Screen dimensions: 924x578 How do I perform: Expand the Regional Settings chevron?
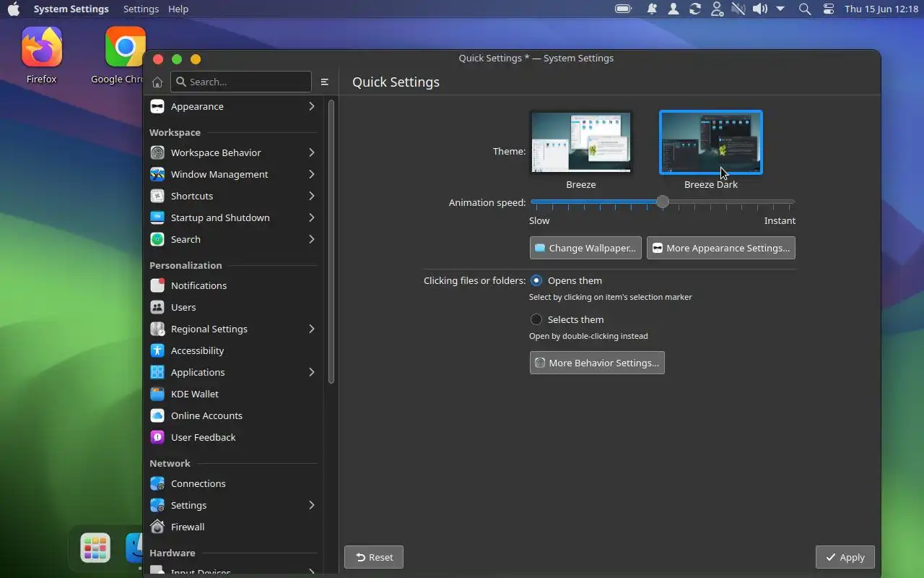click(x=312, y=329)
